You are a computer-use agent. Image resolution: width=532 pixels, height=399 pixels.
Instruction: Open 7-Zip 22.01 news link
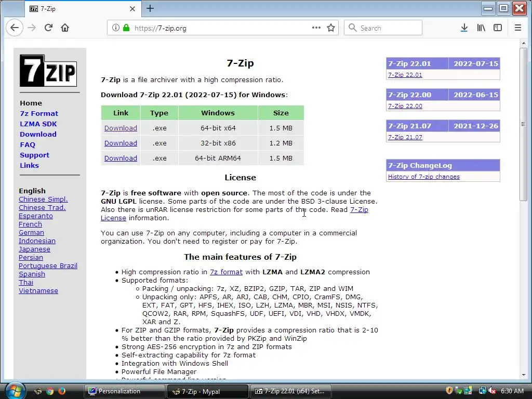pyautogui.click(x=405, y=75)
